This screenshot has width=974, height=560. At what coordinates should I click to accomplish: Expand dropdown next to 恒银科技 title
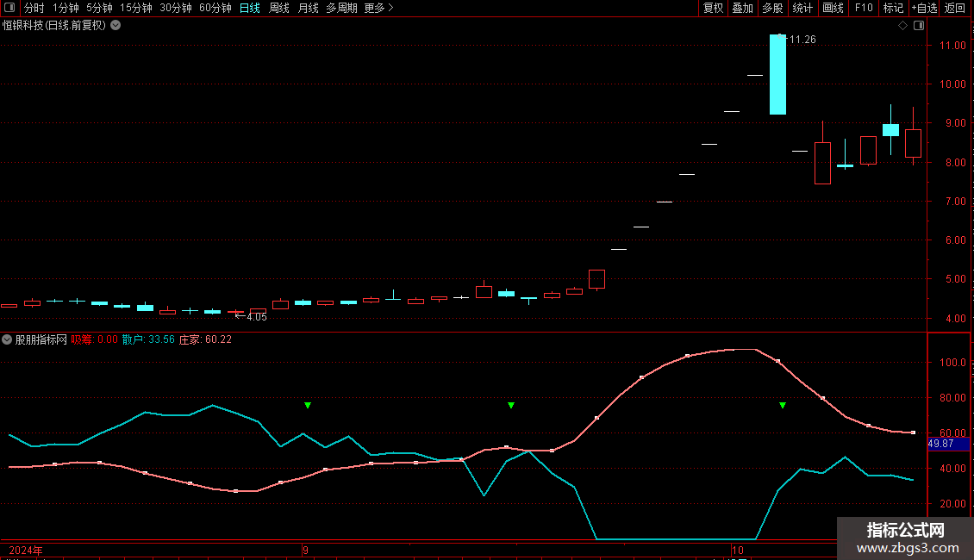pos(116,26)
